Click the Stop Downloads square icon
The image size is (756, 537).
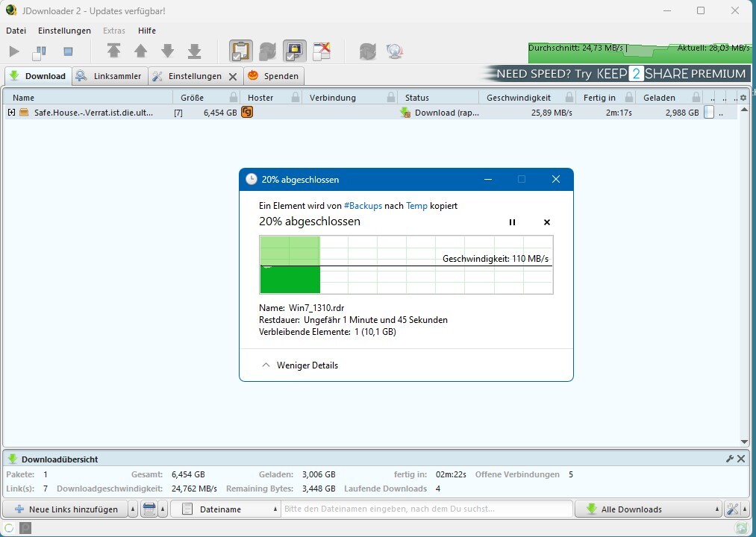(x=68, y=51)
